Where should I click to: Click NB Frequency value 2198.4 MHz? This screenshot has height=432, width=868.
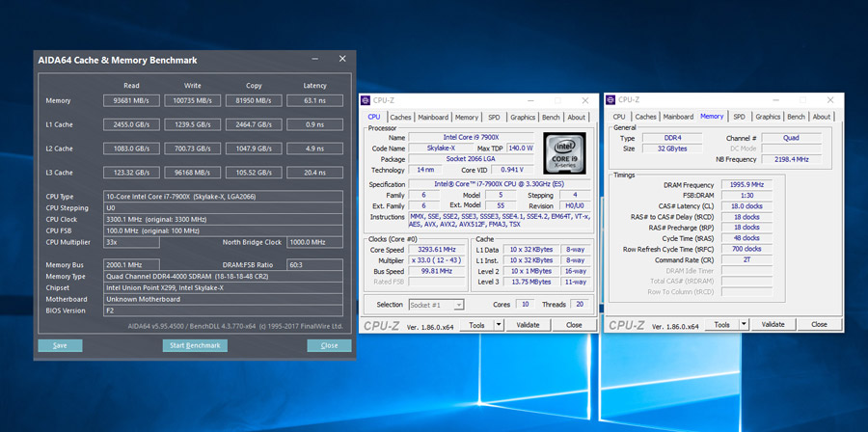click(x=791, y=159)
